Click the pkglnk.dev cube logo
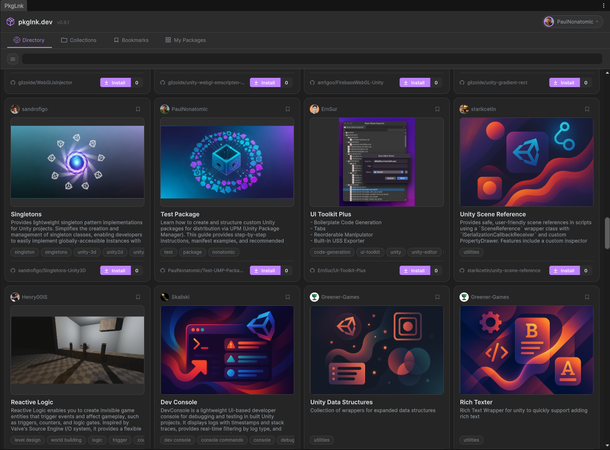The height and width of the screenshot is (450, 610). [10, 22]
